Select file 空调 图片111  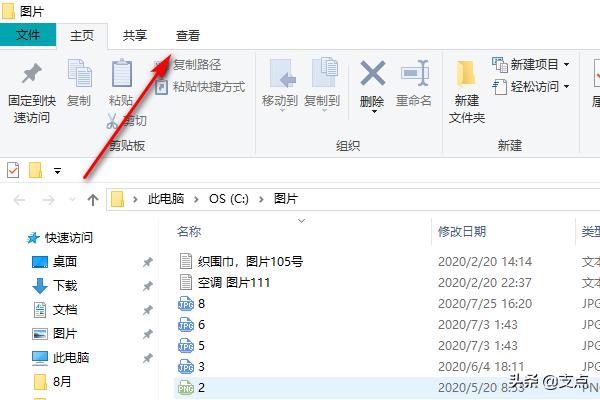coord(234,282)
